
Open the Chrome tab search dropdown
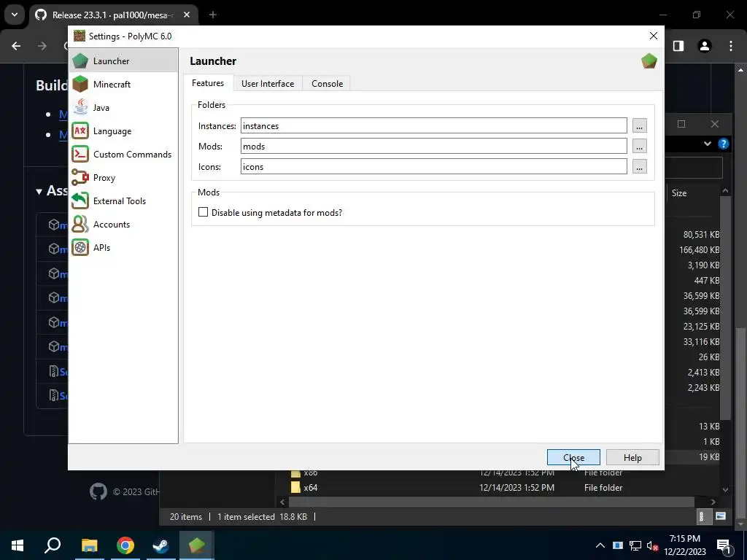[15, 15]
